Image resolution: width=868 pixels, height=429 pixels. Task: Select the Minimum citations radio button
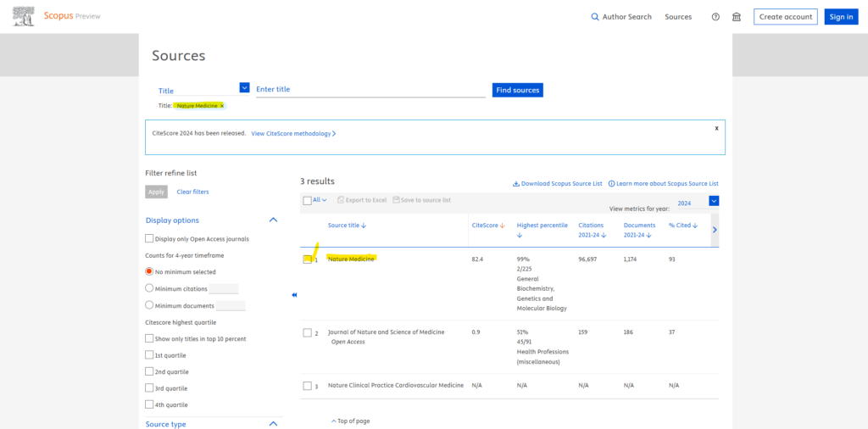[x=150, y=288]
